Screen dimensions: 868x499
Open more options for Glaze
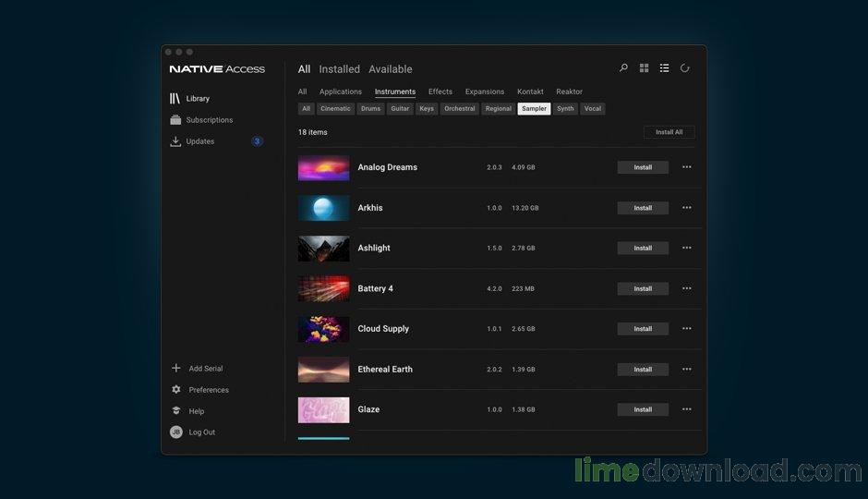pyautogui.click(x=686, y=409)
